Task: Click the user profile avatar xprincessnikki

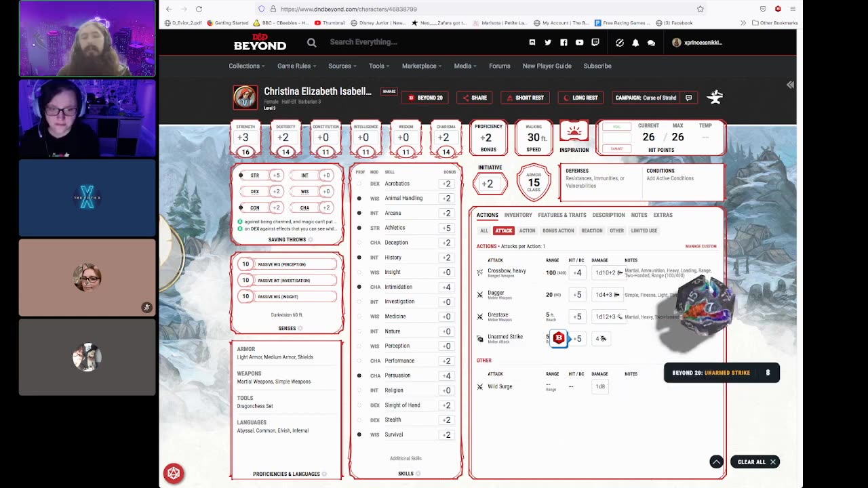Action: [x=676, y=42]
